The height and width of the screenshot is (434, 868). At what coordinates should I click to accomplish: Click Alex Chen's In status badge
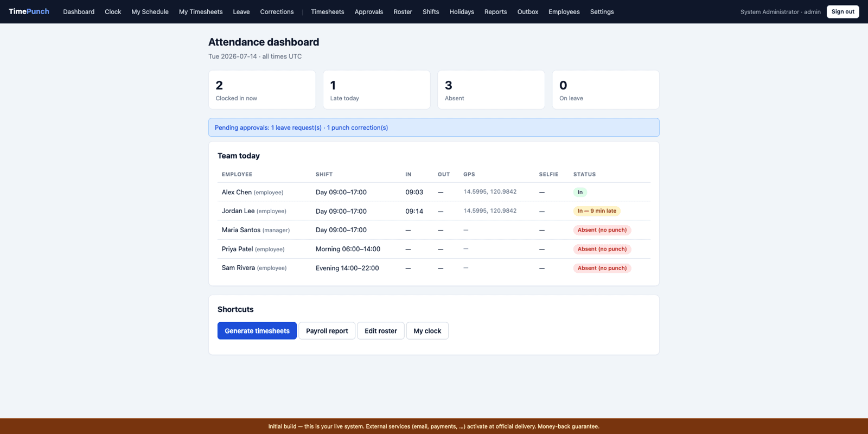pos(580,192)
